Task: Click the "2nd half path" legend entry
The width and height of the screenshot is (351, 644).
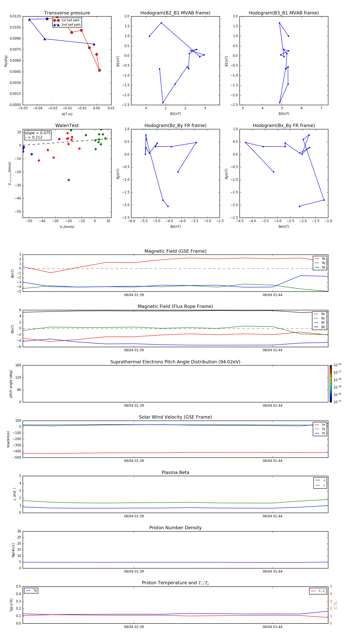Action: click(x=67, y=25)
